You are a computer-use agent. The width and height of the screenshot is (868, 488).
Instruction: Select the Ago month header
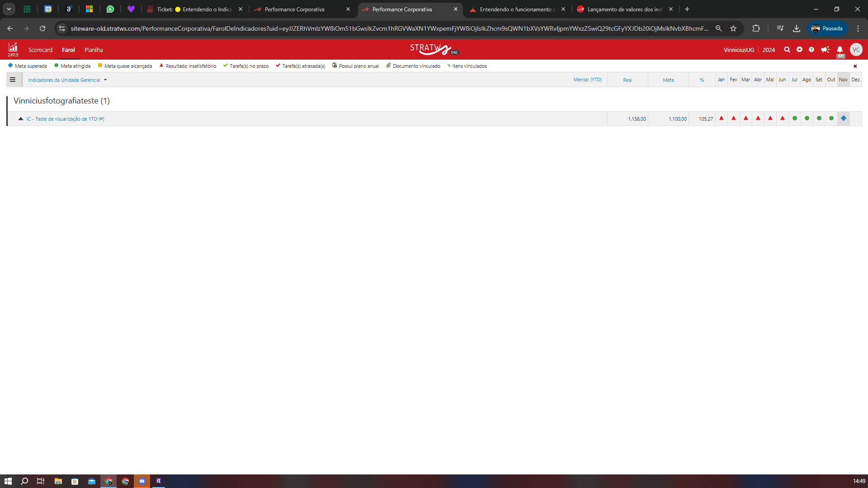[x=807, y=80]
